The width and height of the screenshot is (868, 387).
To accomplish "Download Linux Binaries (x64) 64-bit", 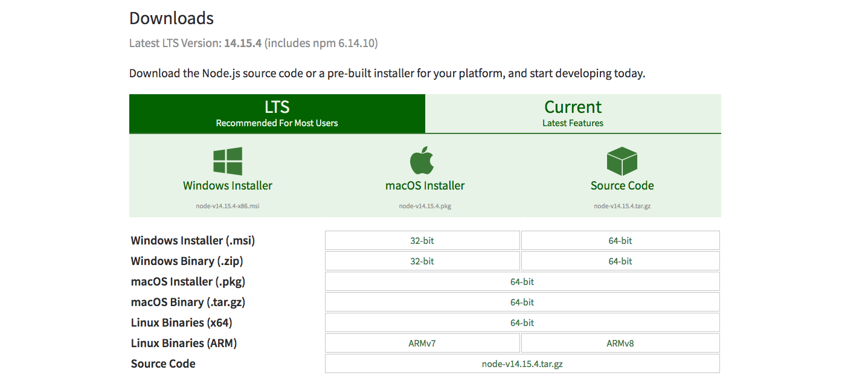I will (522, 322).
